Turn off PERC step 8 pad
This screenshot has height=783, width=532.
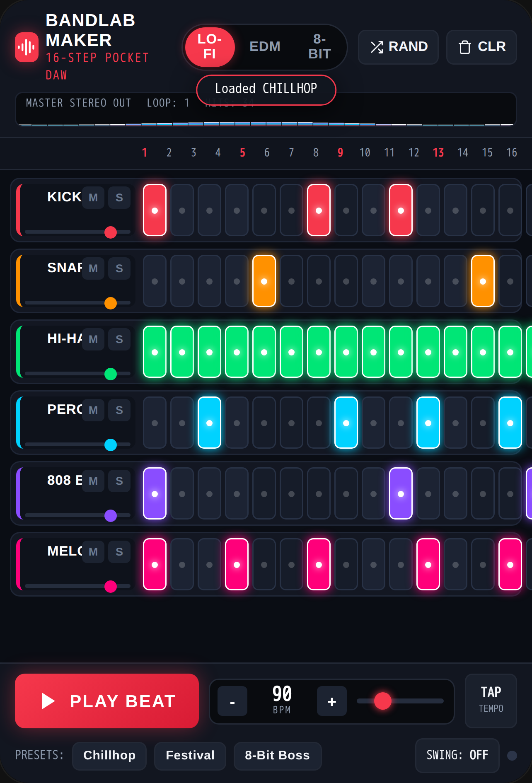346,423
